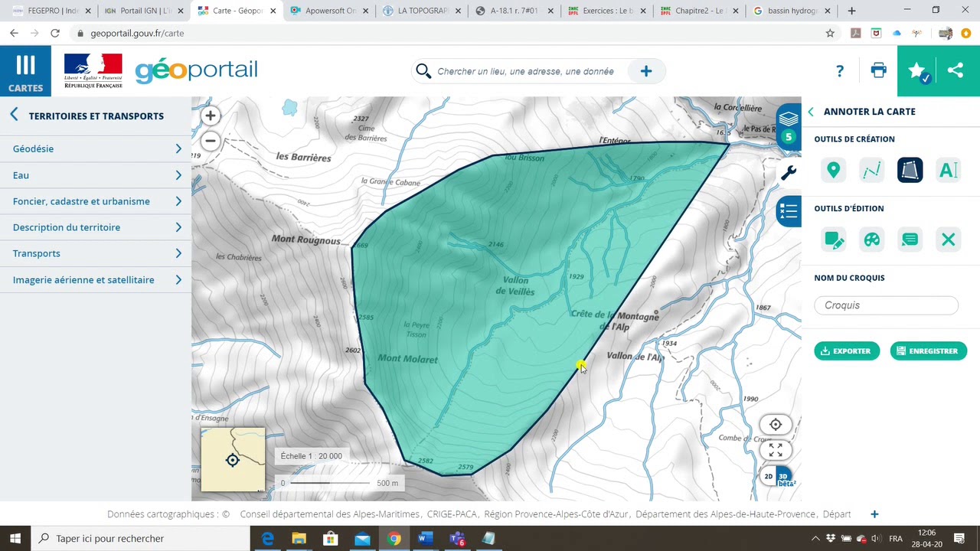Switch to Portail IGN tab

point(142,11)
